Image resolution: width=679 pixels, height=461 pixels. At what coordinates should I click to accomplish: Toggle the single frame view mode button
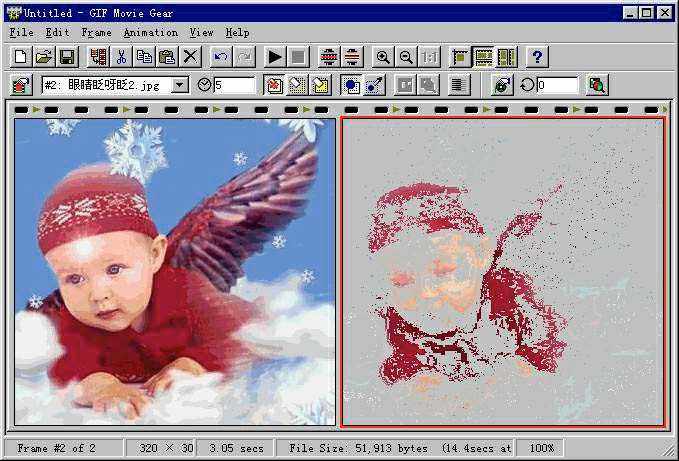460,58
